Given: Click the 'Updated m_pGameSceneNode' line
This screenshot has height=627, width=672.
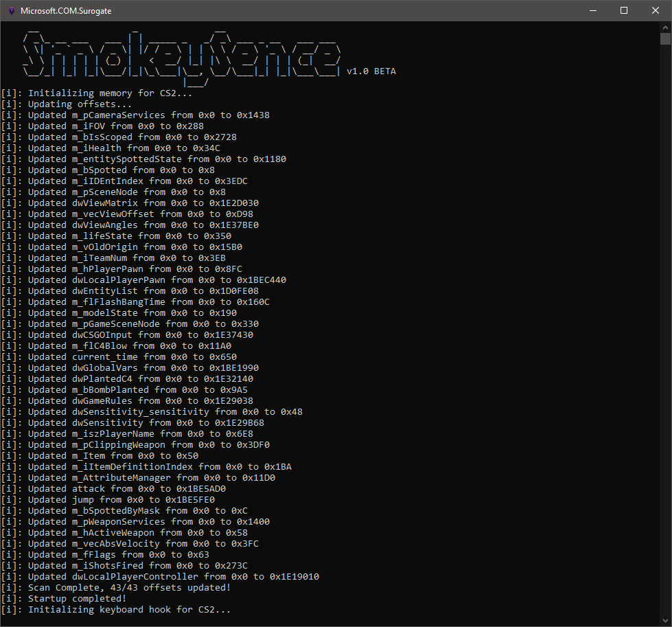Looking at the screenshot, I should (x=130, y=323).
